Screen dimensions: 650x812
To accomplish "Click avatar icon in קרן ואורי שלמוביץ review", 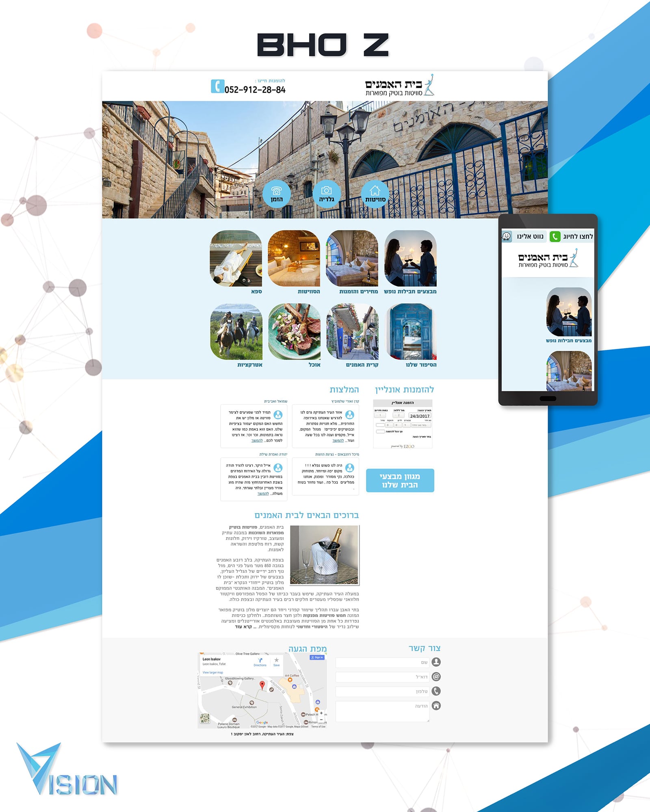I will tap(349, 415).
